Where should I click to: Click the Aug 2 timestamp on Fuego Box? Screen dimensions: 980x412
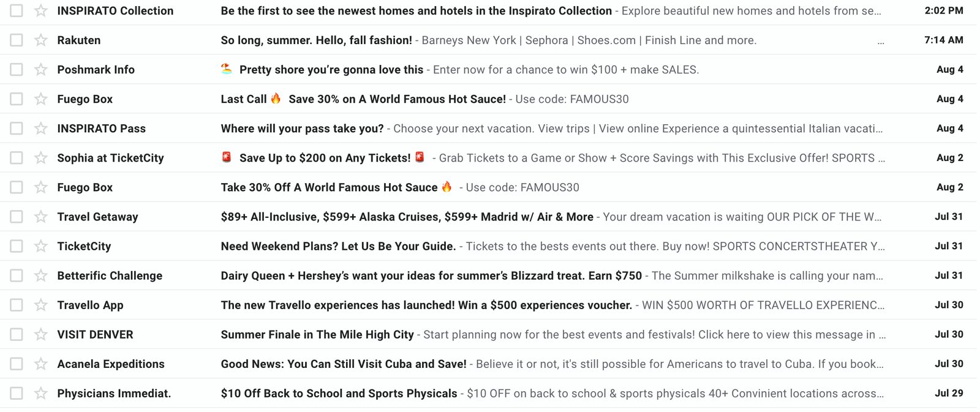[x=949, y=187]
